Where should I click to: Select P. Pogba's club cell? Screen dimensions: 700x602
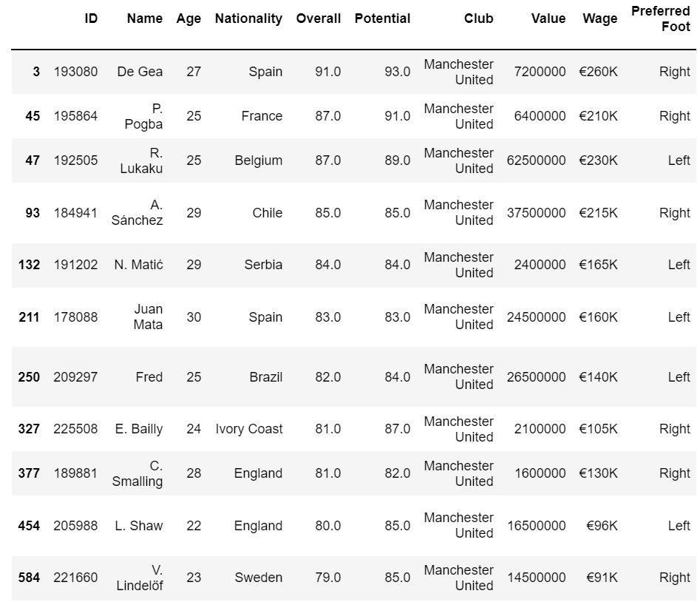coord(458,116)
